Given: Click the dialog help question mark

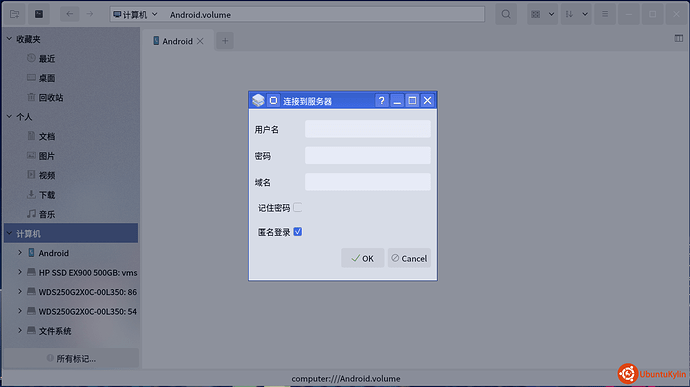Looking at the screenshot, I should 382,101.
